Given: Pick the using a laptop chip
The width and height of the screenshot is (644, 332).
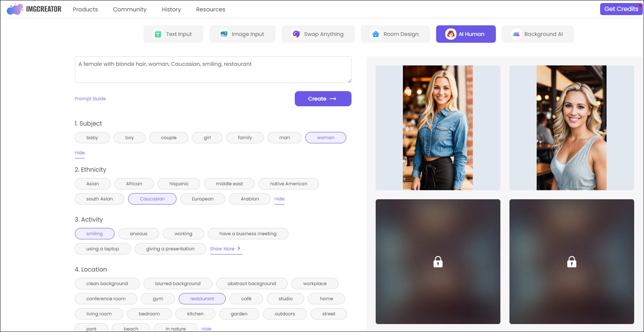Looking at the screenshot, I should [103, 249].
